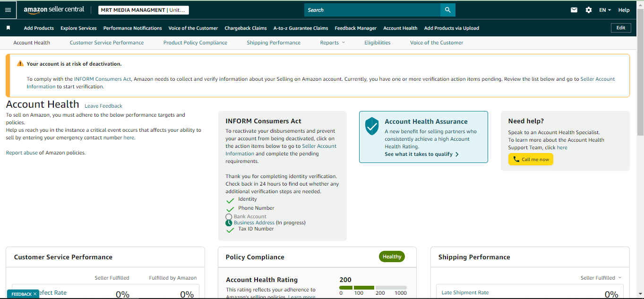644x299 pixels.
Task: Open Account Health favorites bar shortcut
Action: point(400,28)
